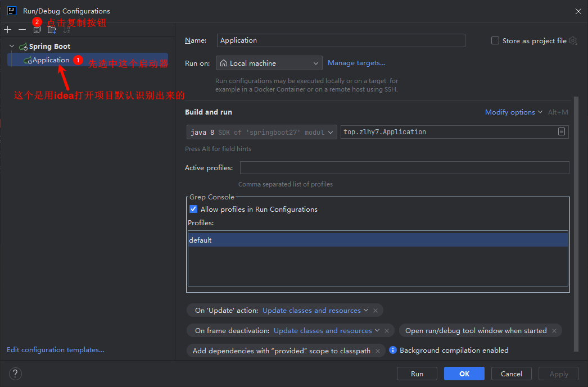Click the Add New Configuration plus icon

click(x=7, y=30)
